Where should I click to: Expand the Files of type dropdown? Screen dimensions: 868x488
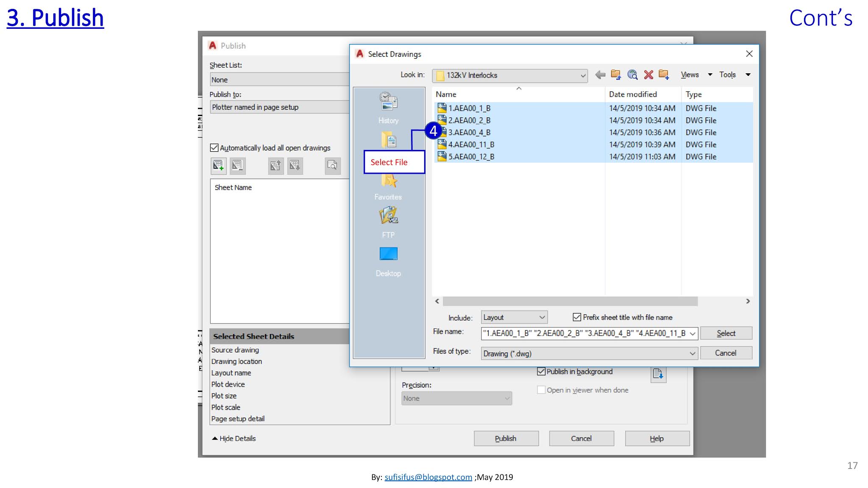pyautogui.click(x=692, y=353)
